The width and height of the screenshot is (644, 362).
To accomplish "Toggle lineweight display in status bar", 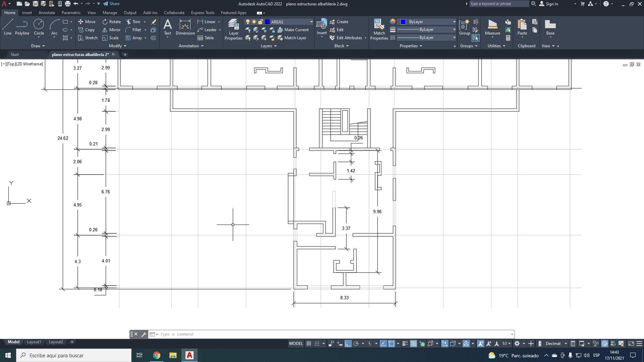I will (x=405, y=344).
